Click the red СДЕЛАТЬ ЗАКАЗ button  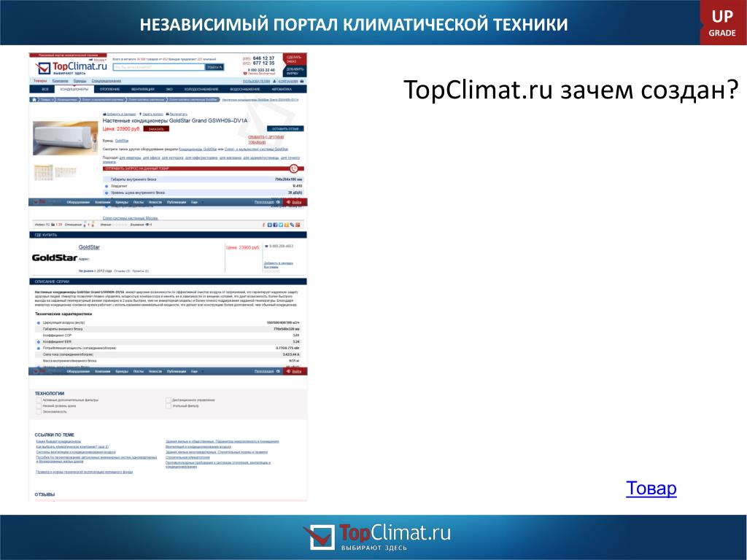[295, 59]
